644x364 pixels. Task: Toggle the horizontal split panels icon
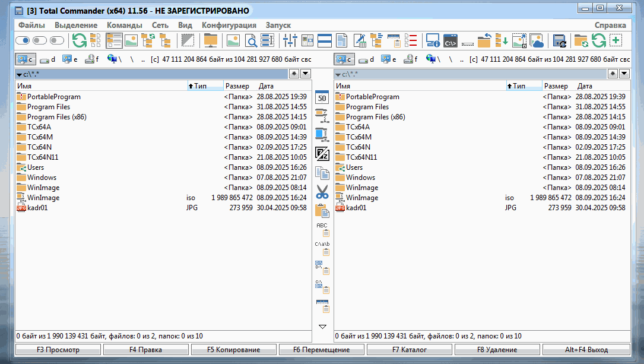pos(325,40)
